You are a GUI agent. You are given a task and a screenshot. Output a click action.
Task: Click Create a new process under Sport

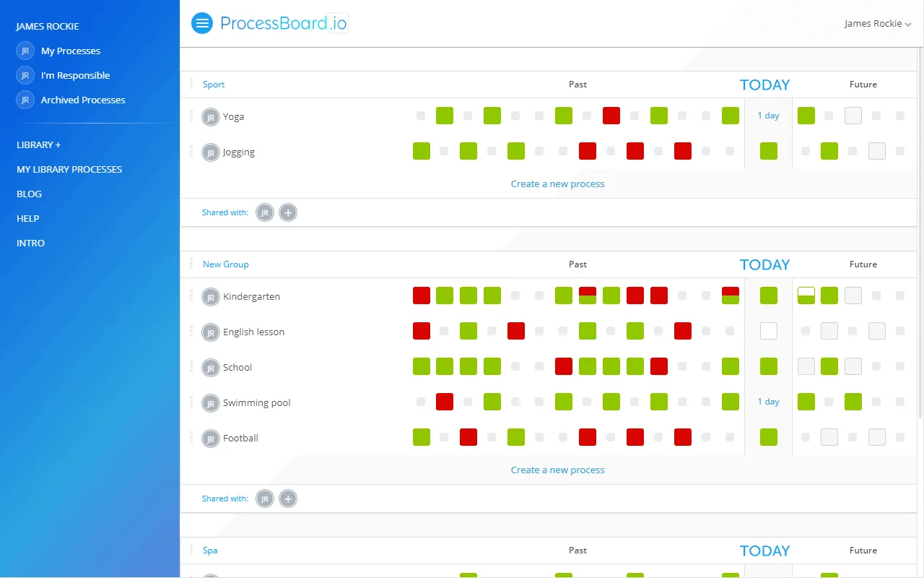pos(557,184)
